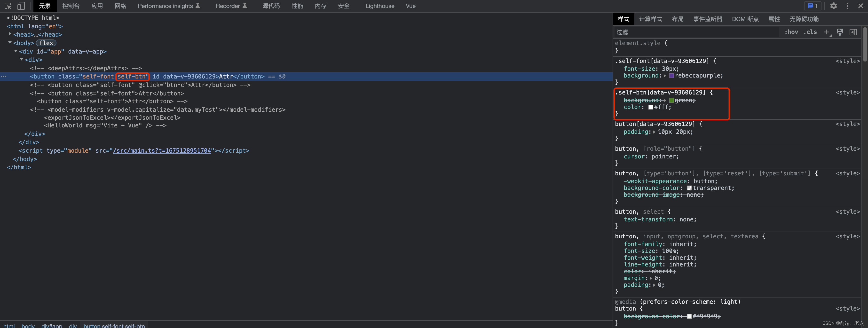Toggle device toolbar emulation icon

(21, 6)
